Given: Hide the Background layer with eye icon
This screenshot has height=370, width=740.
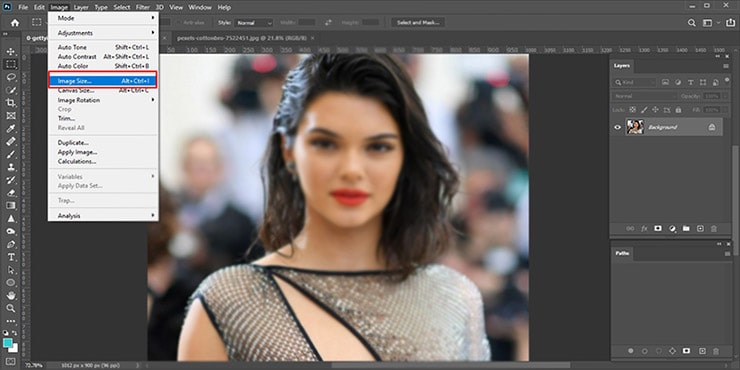Looking at the screenshot, I should tap(617, 127).
